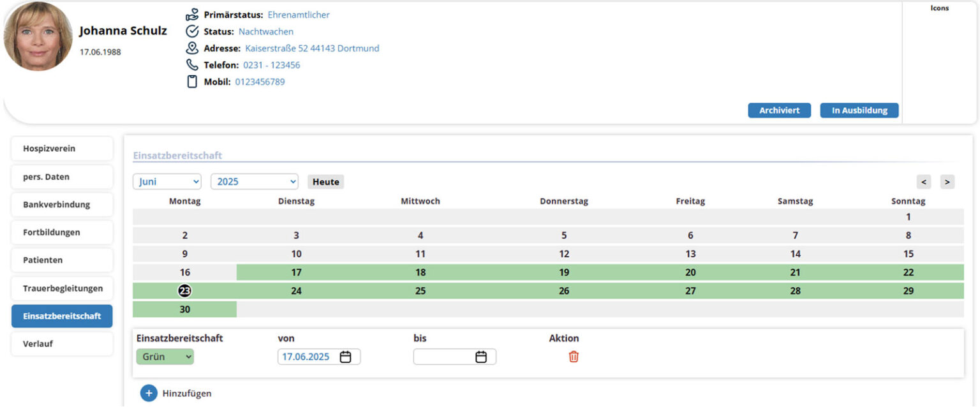The width and height of the screenshot is (980, 407).
Task: Open the 'von' date calendar picker icon
Action: [x=345, y=357]
